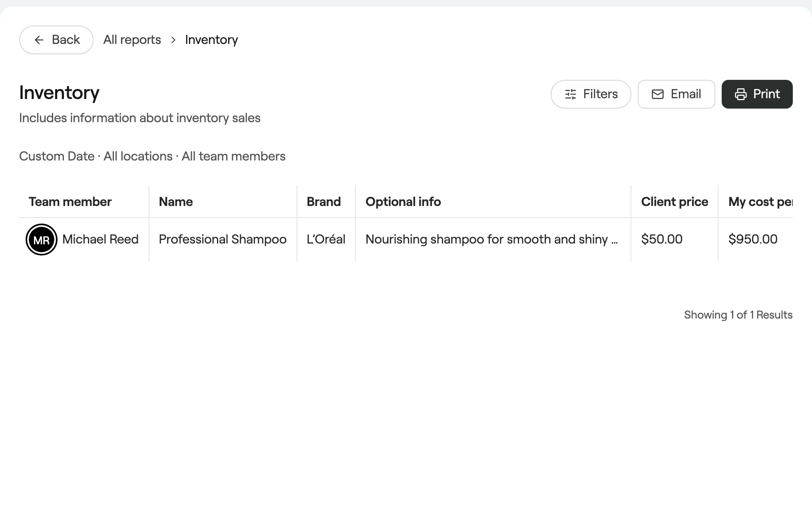Click the breadcrumb chevron separator

point(173,40)
